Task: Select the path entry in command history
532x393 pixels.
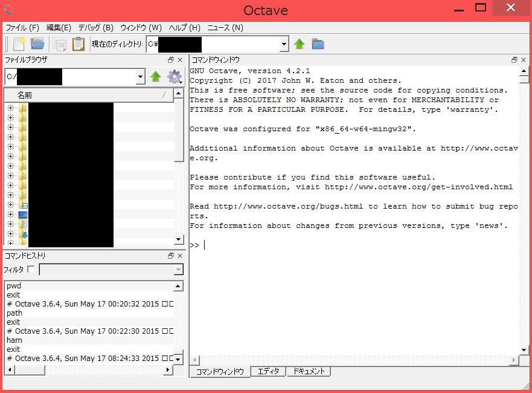Action: click(89, 313)
